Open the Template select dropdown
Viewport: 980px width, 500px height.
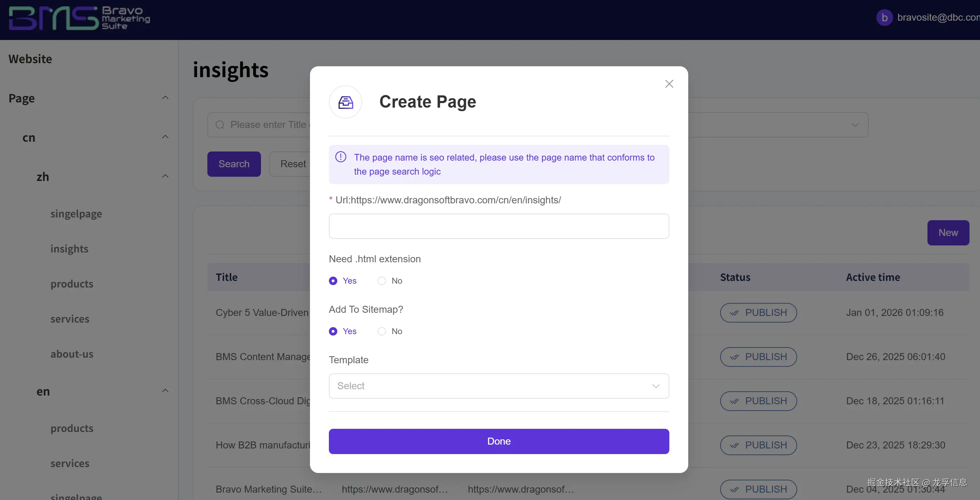pyautogui.click(x=498, y=386)
